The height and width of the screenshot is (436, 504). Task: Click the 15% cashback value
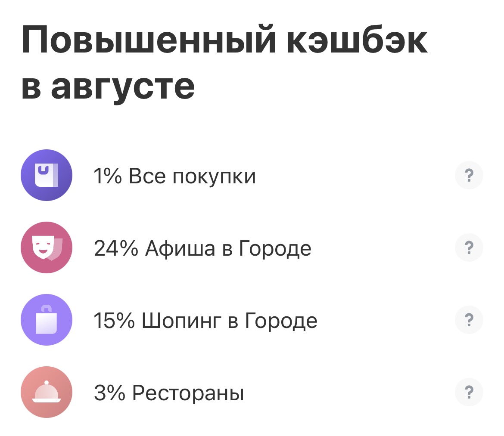(114, 320)
